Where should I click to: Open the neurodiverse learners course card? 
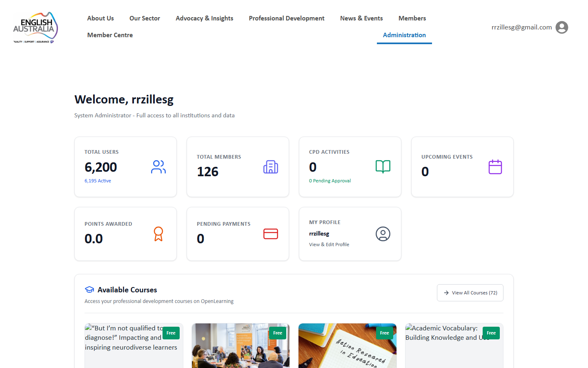click(x=134, y=346)
